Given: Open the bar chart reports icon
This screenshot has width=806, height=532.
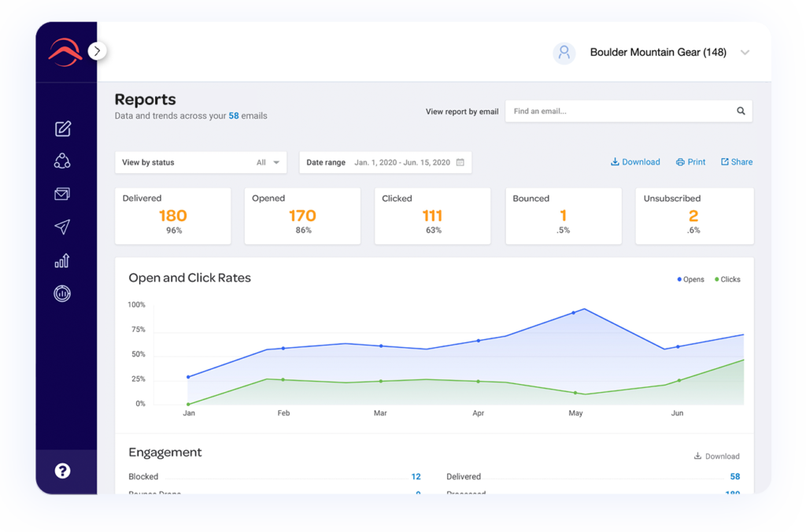Looking at the screenshot, I should pyautogui.click(x=62, y=260).
